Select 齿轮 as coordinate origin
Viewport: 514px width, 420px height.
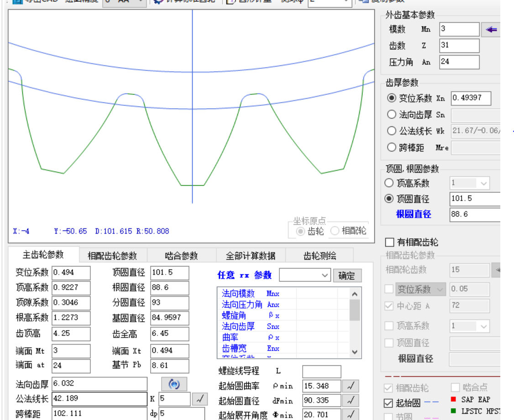[x=300, y=231]
